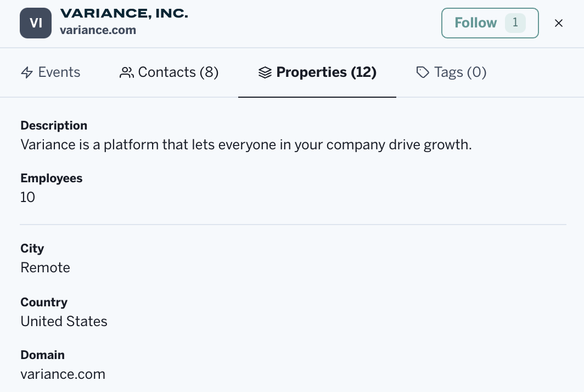
Task: Click the Employees value 10
Action: pos(27,197)
